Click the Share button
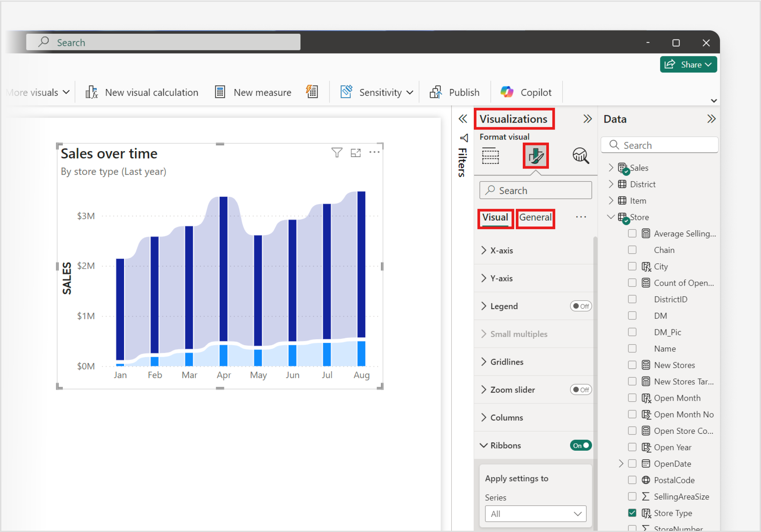Screen dimensions: 761x532 coord(688,64)
